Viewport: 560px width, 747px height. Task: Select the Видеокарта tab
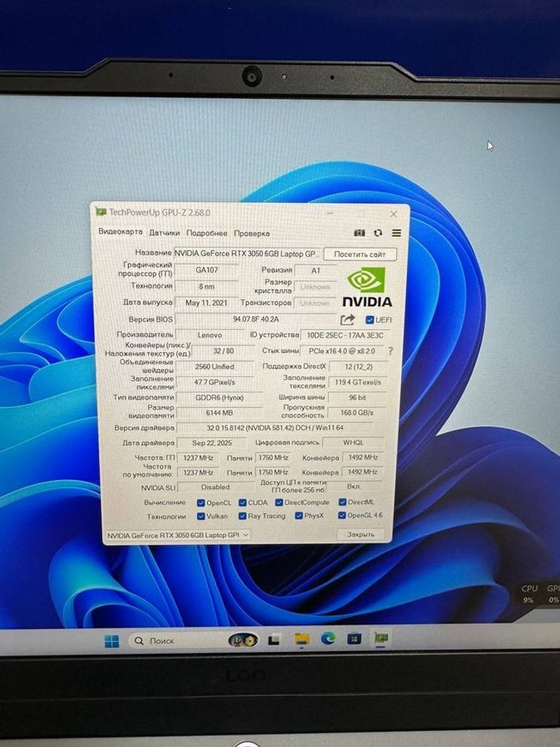pyautogui.click(x=120, y=231)
